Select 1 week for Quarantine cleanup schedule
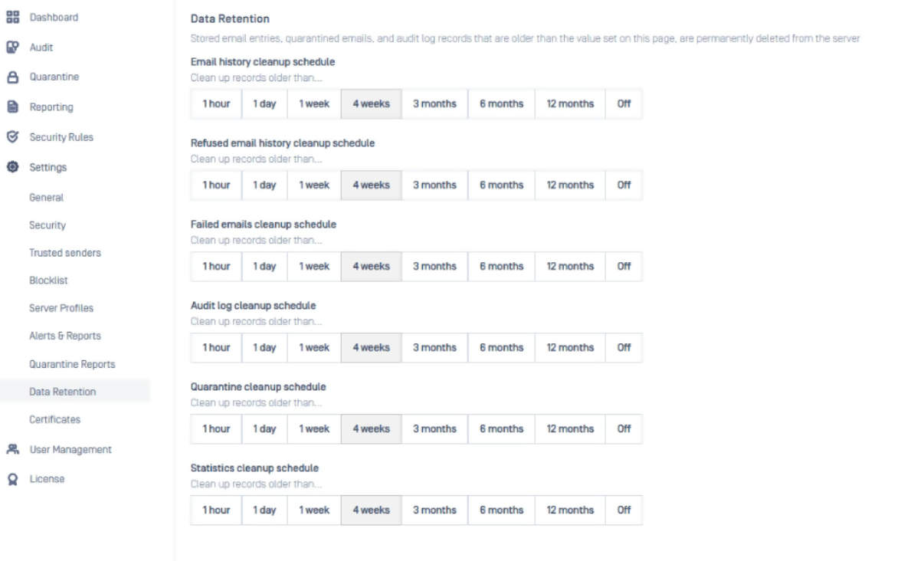 click(x=314, y=429)
